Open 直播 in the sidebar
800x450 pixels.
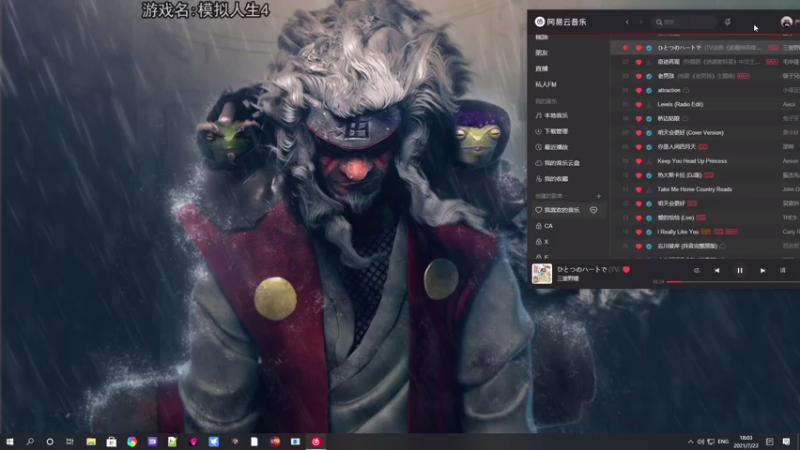tap(541, 68)
